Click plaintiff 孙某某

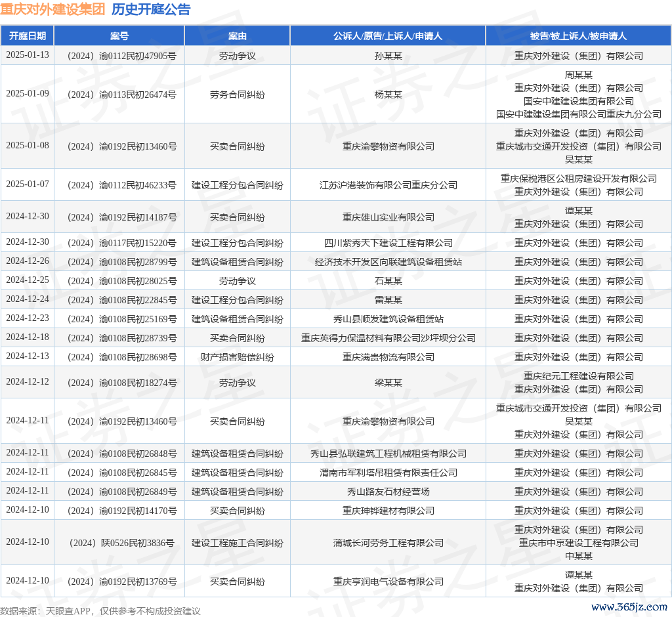click(x=388, y=56)
